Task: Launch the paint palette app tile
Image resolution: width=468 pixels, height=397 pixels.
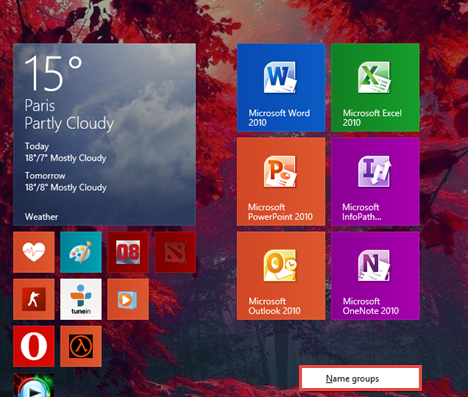Action: pyautogui.click(x=81, y=252)
